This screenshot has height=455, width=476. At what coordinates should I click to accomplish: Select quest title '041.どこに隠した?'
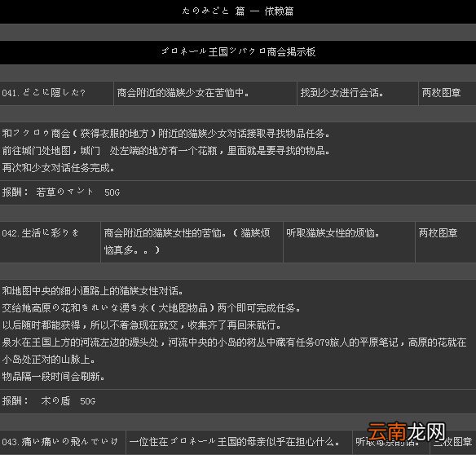tap(44, 93)
